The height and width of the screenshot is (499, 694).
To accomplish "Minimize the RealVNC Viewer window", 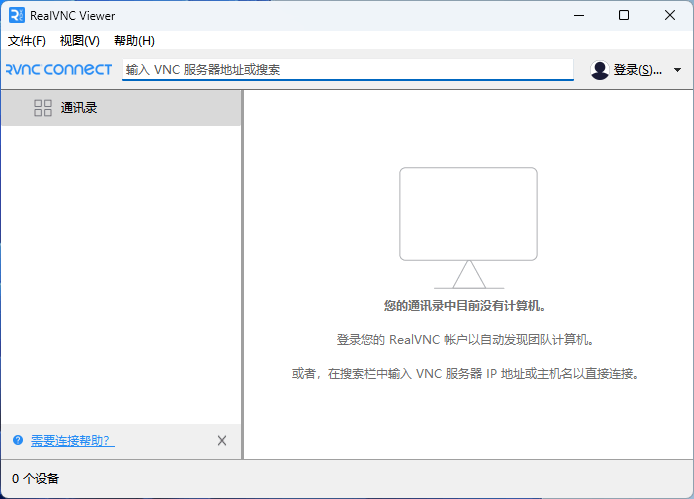I will pyautogui.click(x=579, y=15).
